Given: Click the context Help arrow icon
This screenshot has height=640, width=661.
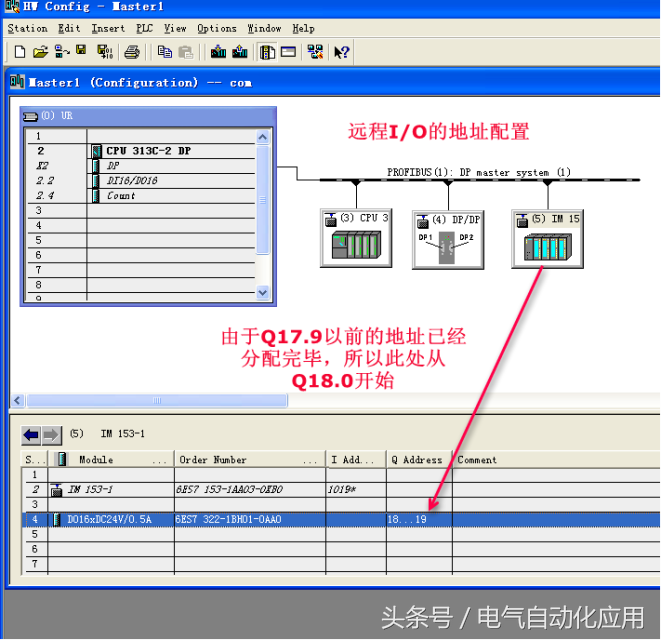Looking at the screenshot, I should [341, 51].
